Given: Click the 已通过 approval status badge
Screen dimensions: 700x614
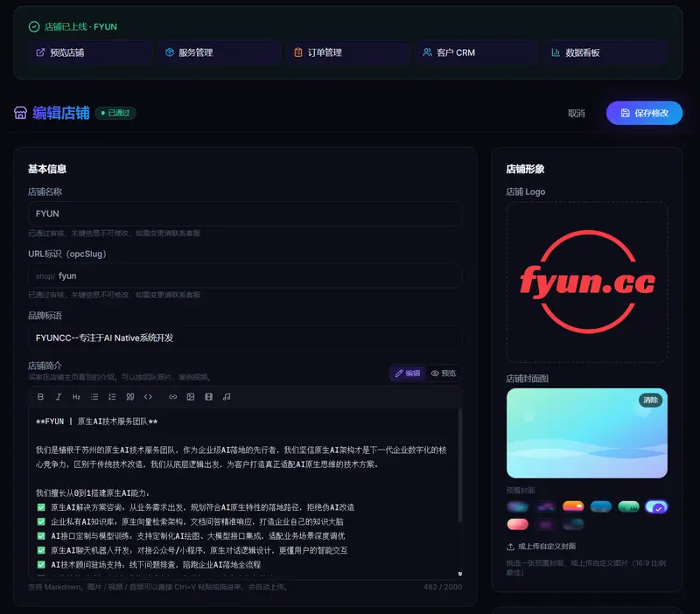Looking at the screenshot, I should [115, 113].
